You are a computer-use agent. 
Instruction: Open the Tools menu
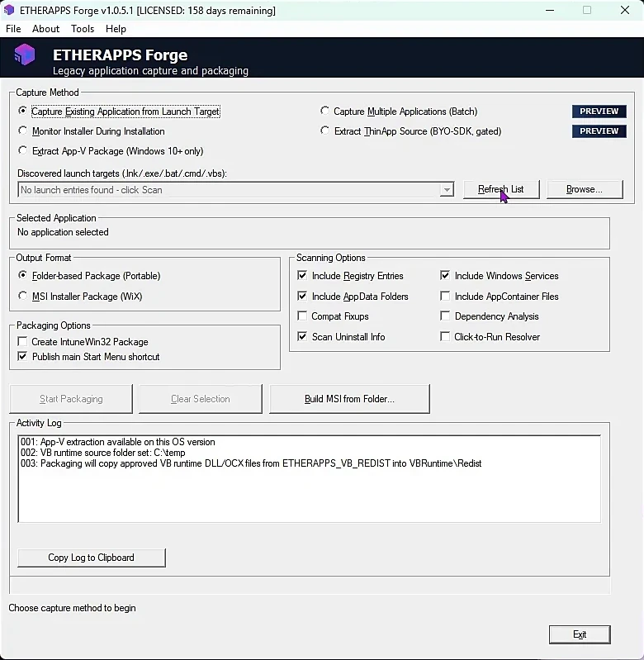point(83,29)
